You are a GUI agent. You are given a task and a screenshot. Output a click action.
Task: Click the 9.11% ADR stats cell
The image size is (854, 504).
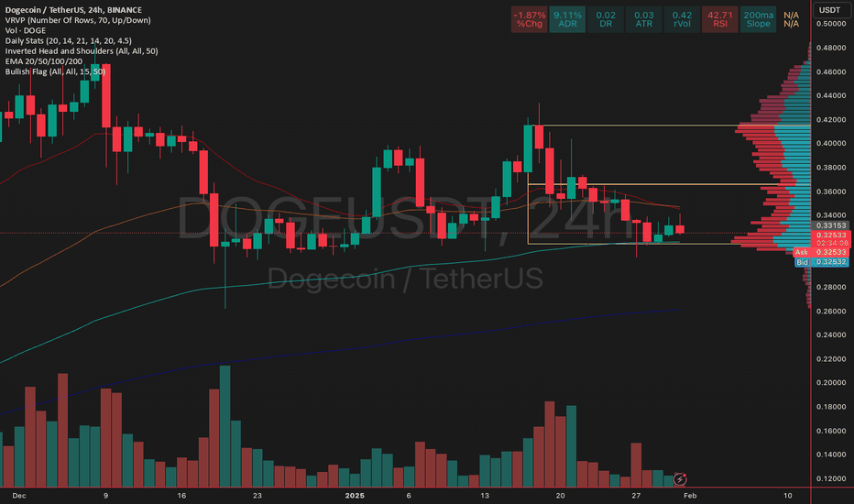[x=567, y=19]
